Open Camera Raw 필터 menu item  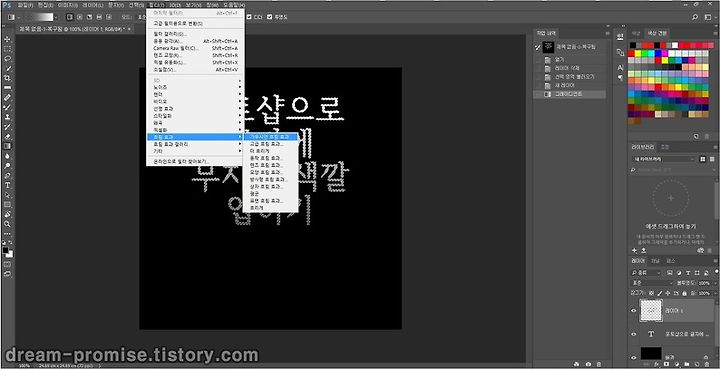(x=196, y=48)
